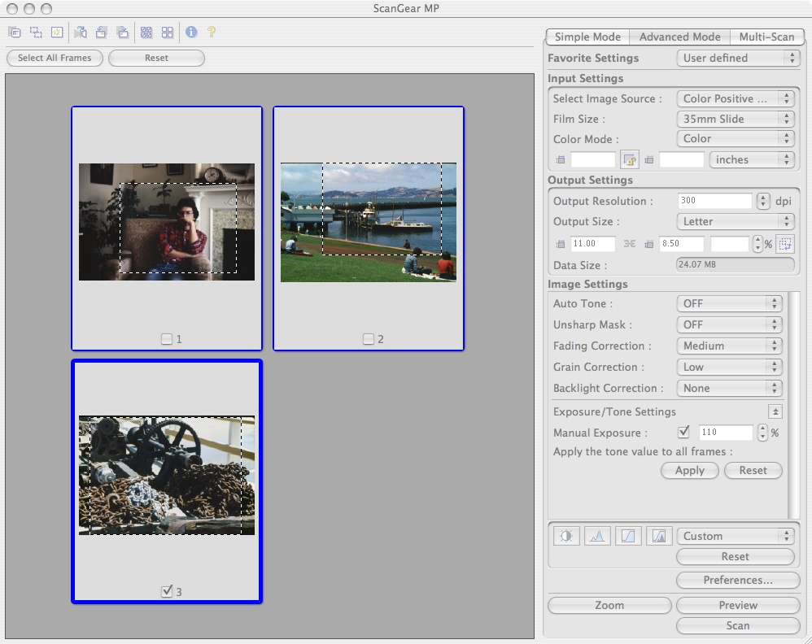Check the frame 1 checkbox
Image resolution: width=812 pixels, height=644 pixels.
(167, 339)
